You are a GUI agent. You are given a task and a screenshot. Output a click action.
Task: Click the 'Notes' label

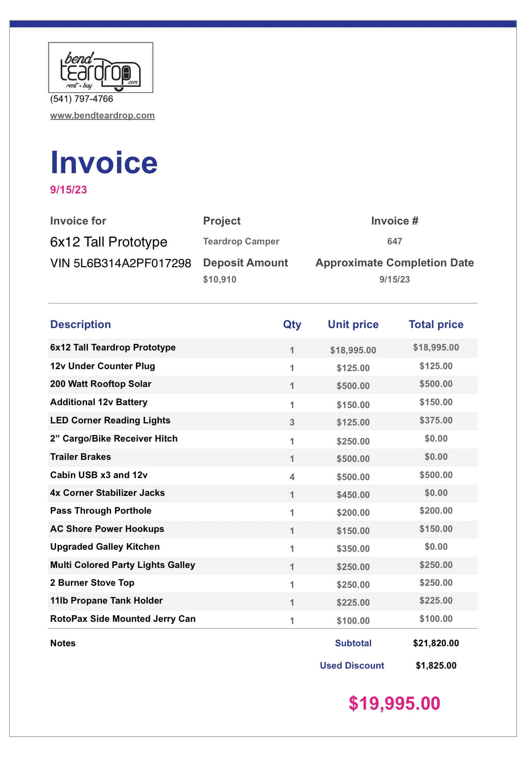63,643
